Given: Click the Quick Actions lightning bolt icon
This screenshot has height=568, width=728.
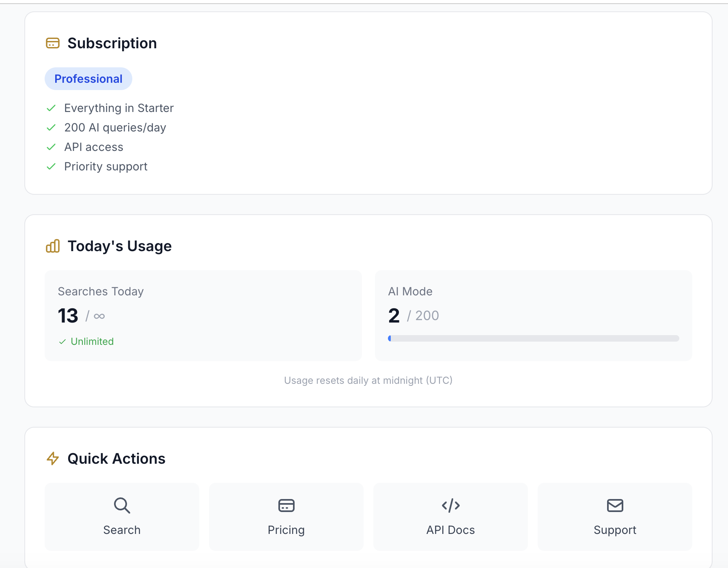Looking at the screenshot, I should pos(53,458).
